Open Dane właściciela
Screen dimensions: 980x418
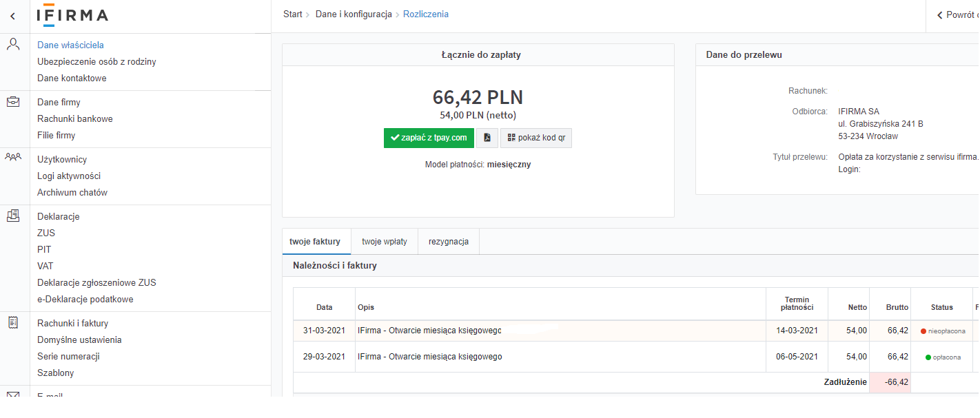[70, 45]
